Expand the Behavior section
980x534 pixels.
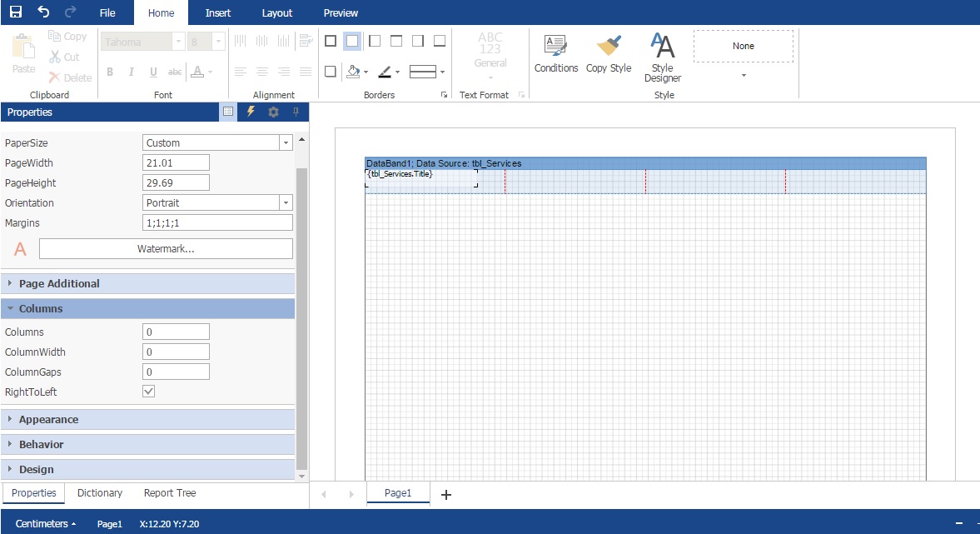(148, 445)
